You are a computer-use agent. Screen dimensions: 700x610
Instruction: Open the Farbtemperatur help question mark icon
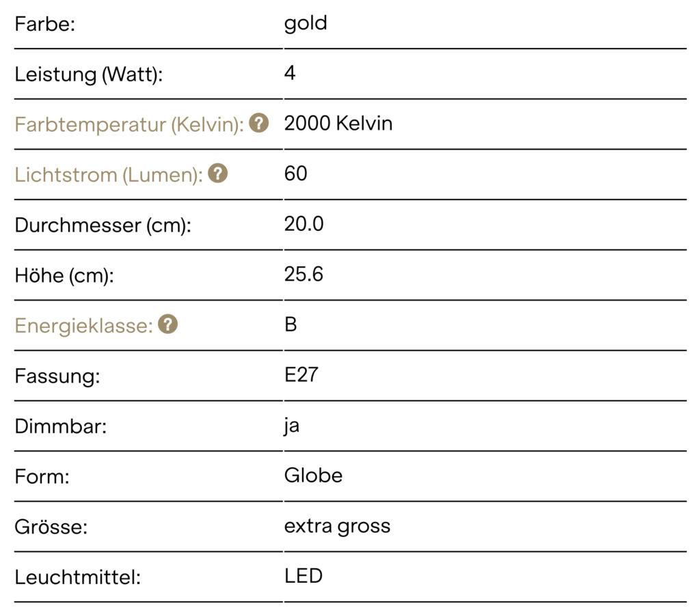[x=259, y=123]
